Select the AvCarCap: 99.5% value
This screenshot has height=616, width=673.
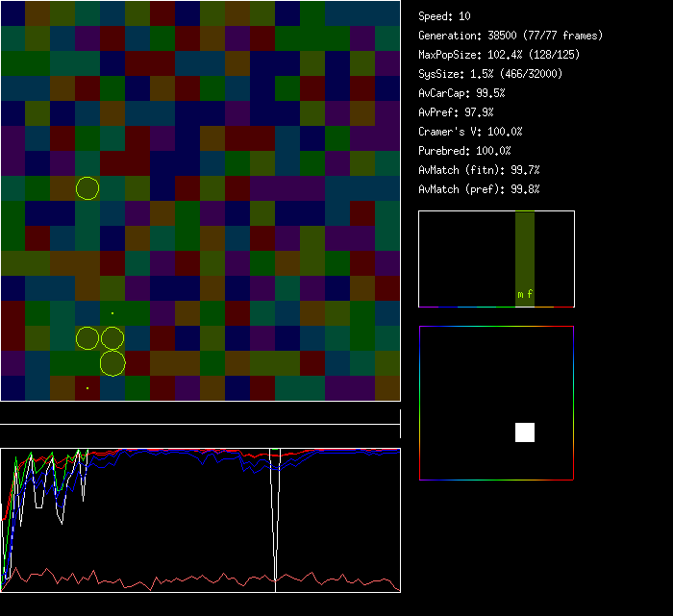(462, 93)
